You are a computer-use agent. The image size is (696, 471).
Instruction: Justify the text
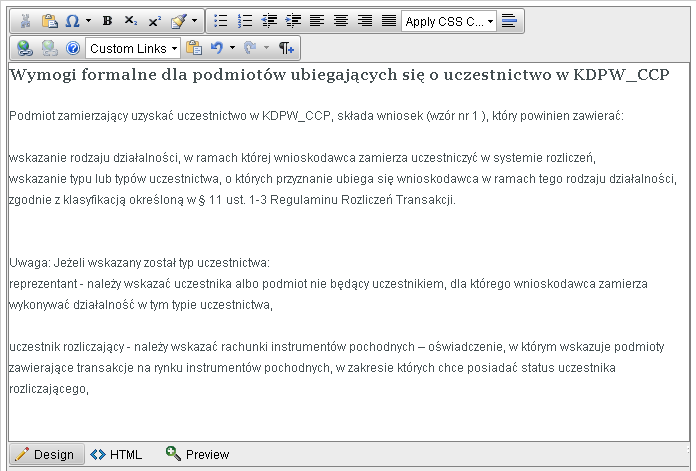point(389,21)
